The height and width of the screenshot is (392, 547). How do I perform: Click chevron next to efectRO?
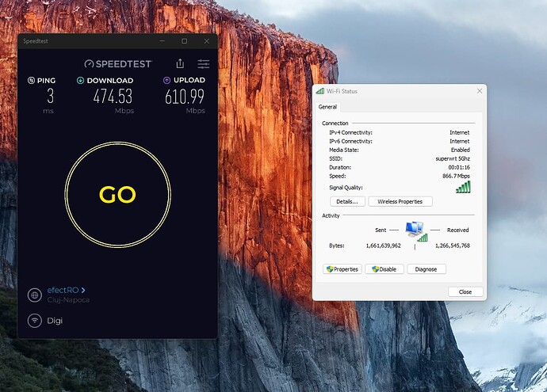[83, 290]
